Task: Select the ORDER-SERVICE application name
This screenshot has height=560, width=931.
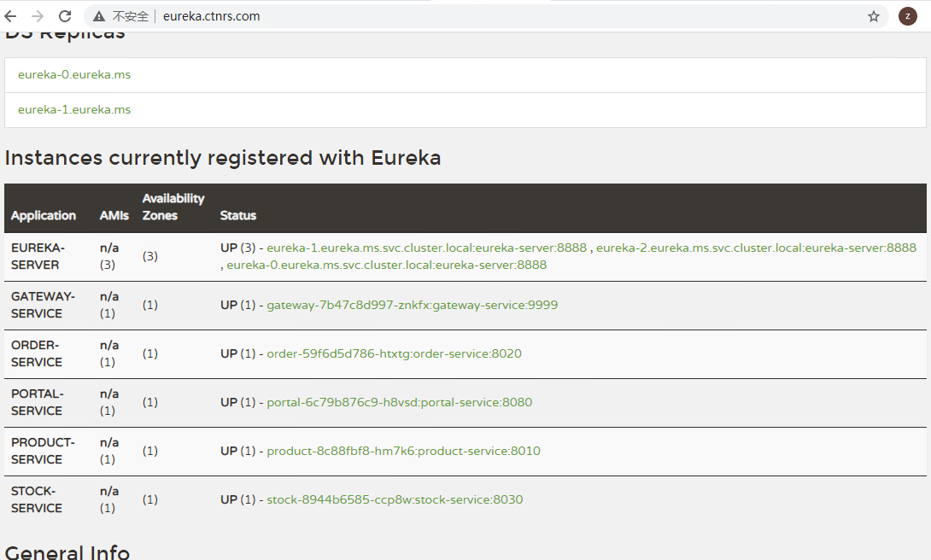Action: (x=36, y=353)
